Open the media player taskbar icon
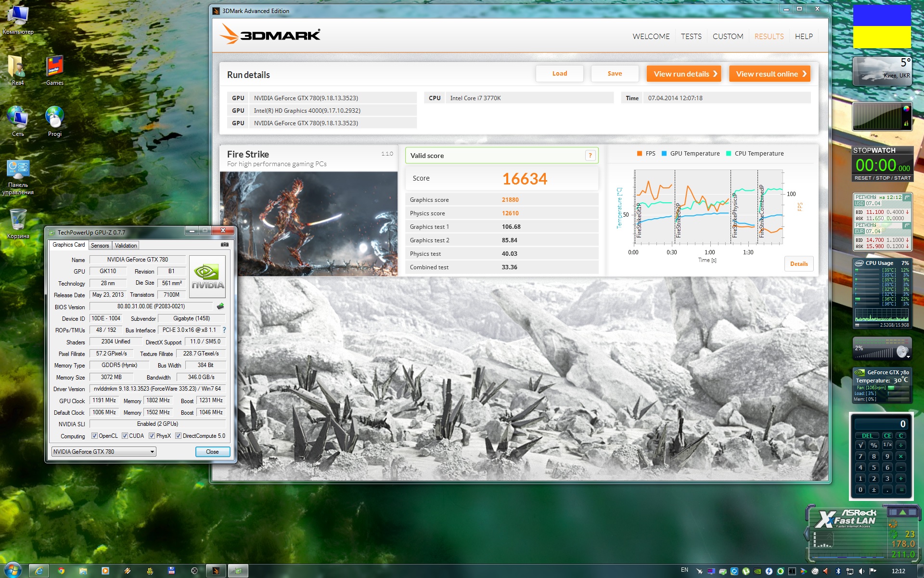This screenshot has height=578, width=924. pos(105,571)
